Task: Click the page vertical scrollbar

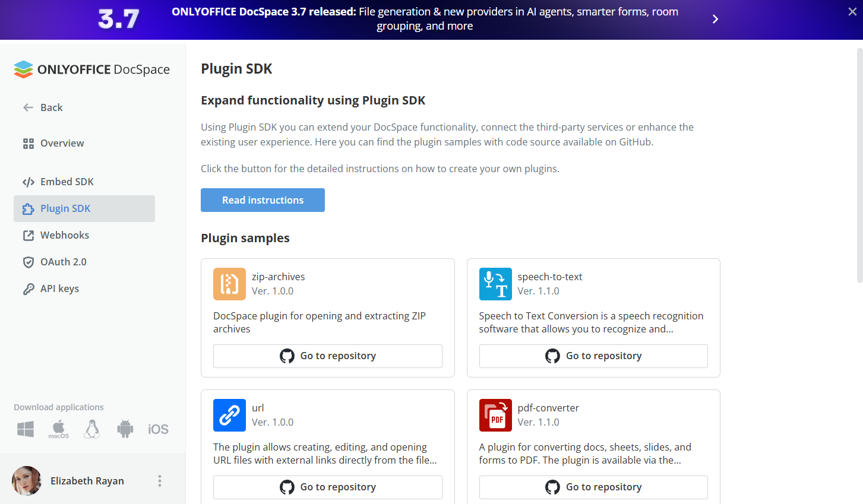Action: coord(859,165)
